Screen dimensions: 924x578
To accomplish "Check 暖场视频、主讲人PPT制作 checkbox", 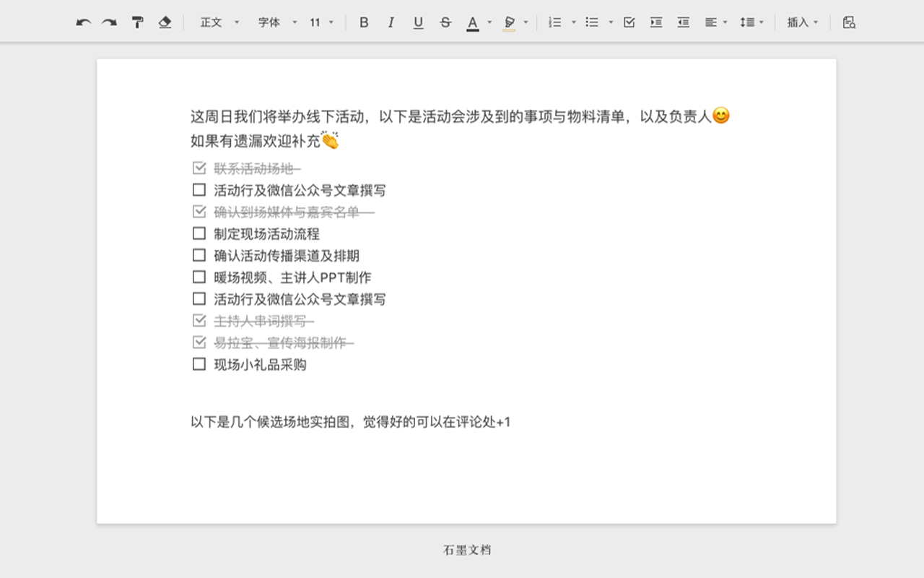I will pos(199,277).
